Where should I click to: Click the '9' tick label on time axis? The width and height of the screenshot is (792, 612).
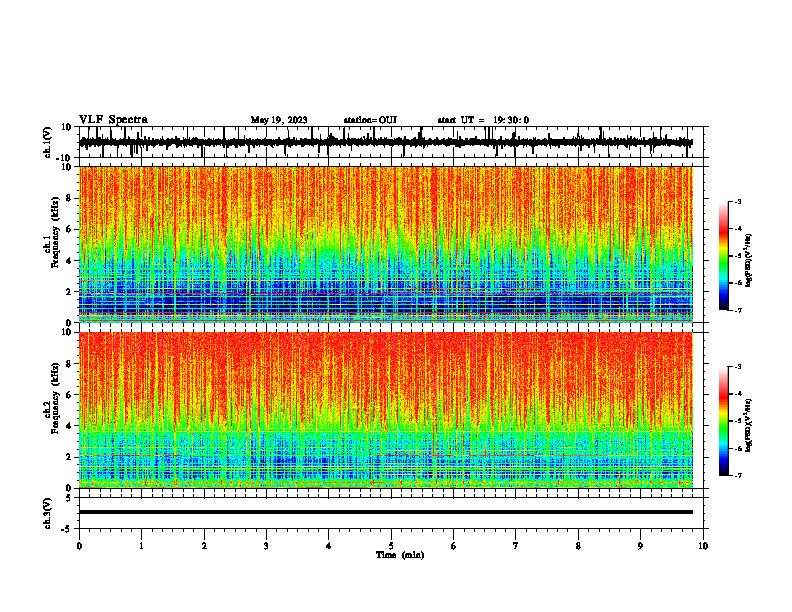pyautogui.click(x=640, y=546)
